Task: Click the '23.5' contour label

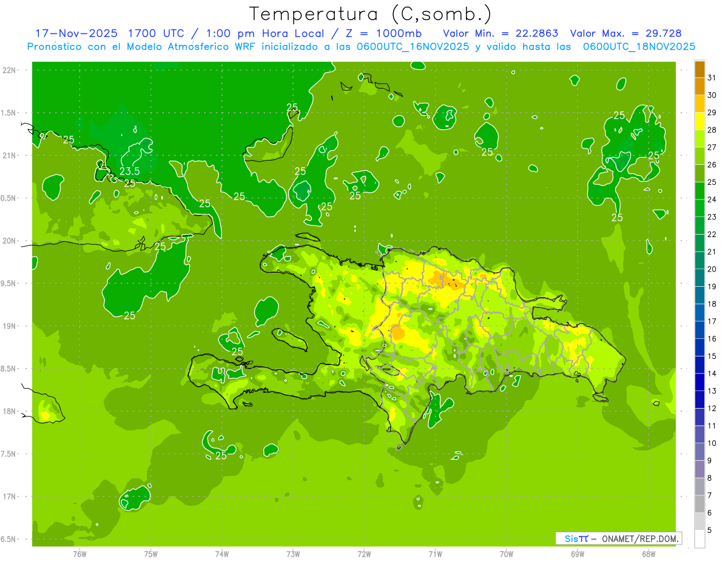Action: pos(130,172)
